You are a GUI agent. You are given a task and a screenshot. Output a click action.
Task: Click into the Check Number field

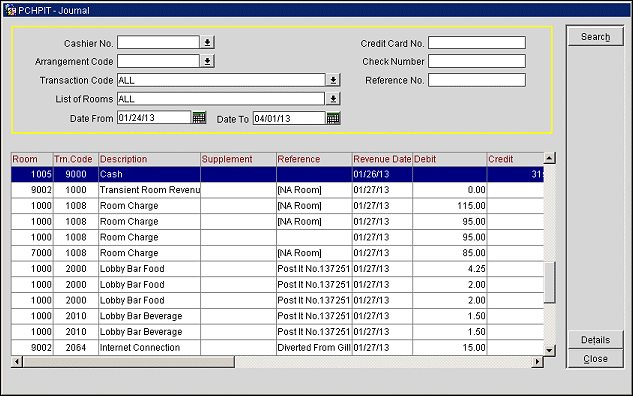(477, 61)
